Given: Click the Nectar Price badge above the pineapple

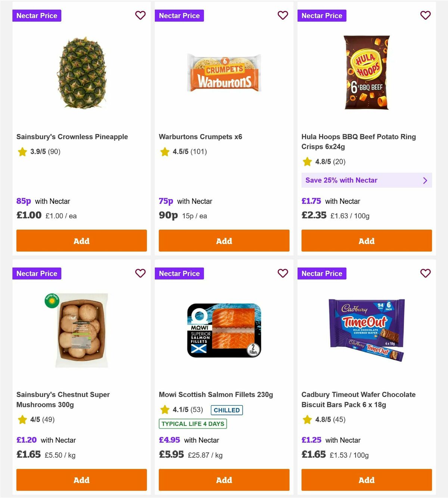Looking at the screenshot, I should pos(37,15).
